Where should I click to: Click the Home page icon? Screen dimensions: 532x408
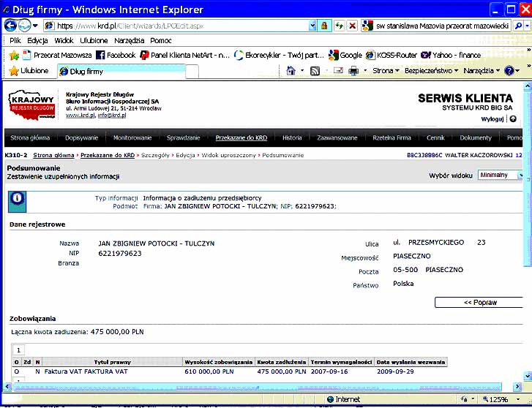point(291,71)
